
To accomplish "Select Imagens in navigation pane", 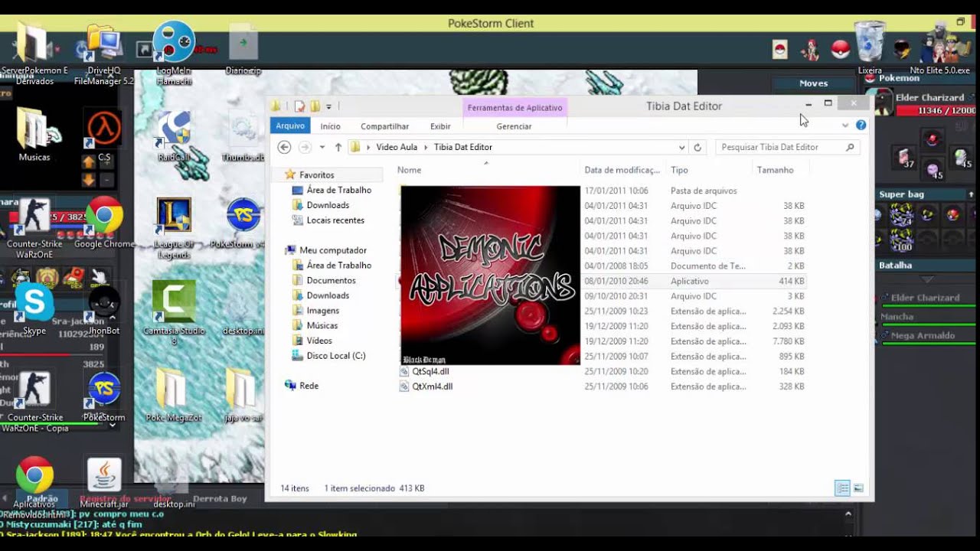I will pyautogui.click(x=322, y=311).
